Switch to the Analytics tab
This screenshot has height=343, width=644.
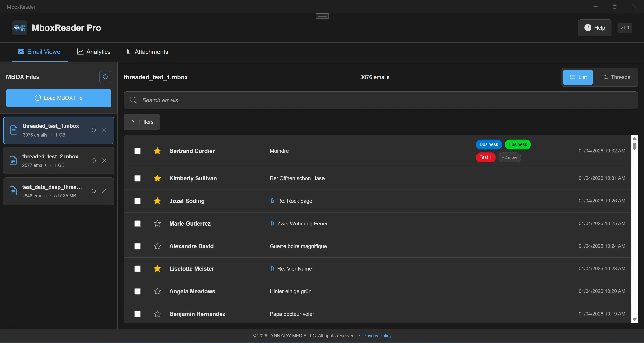94,52
